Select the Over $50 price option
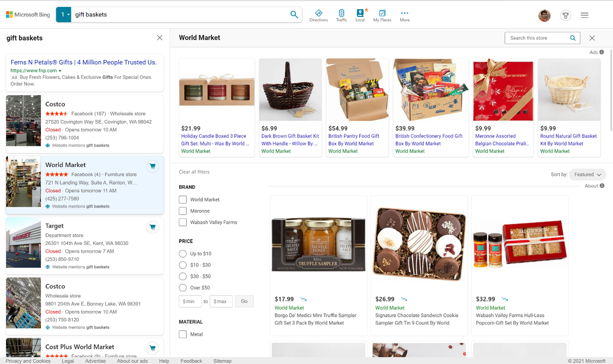 (x=183, y=288)
